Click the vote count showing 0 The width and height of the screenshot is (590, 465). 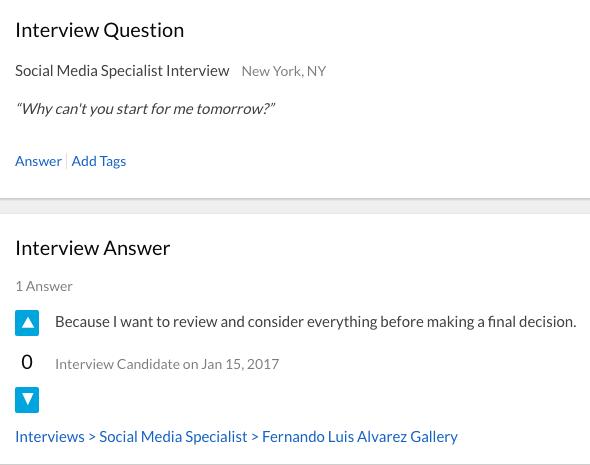[x=27, y=362]
